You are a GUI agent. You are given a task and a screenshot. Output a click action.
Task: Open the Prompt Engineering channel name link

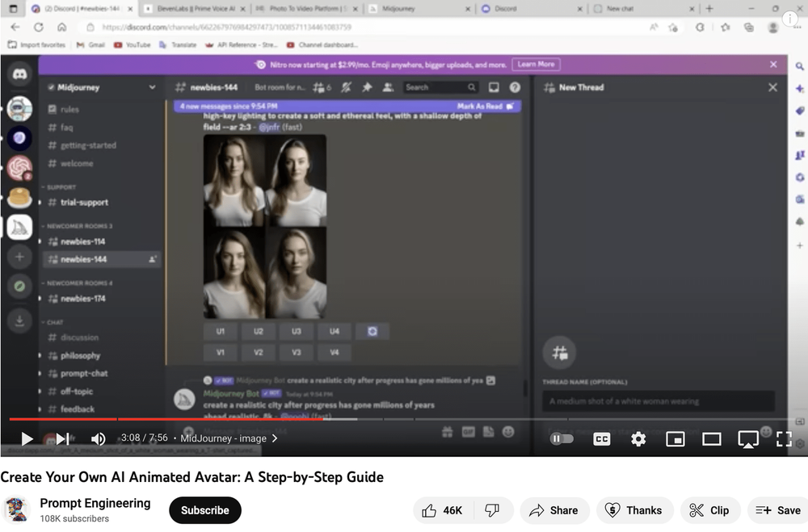click(x=95, y=503)
